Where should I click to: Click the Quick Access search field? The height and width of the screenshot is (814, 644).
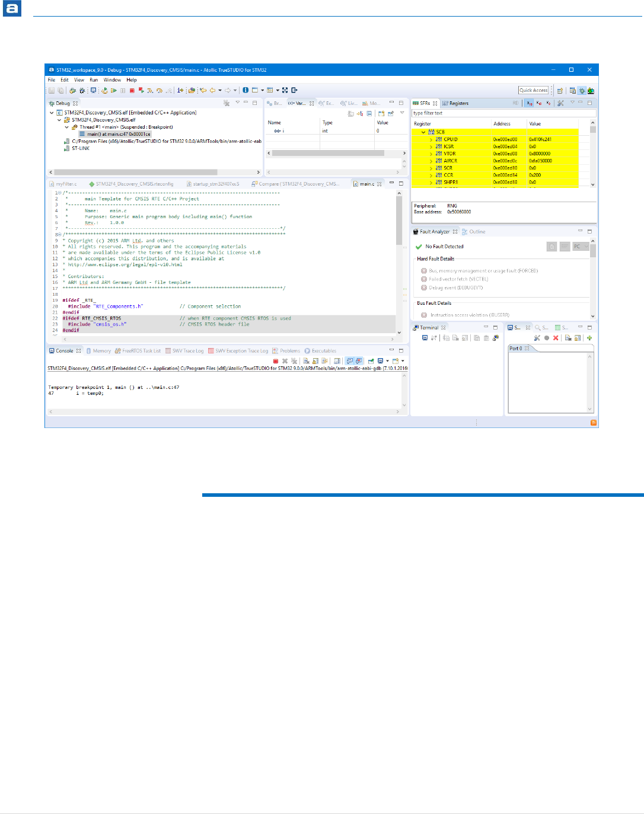[x=534, y=90]
